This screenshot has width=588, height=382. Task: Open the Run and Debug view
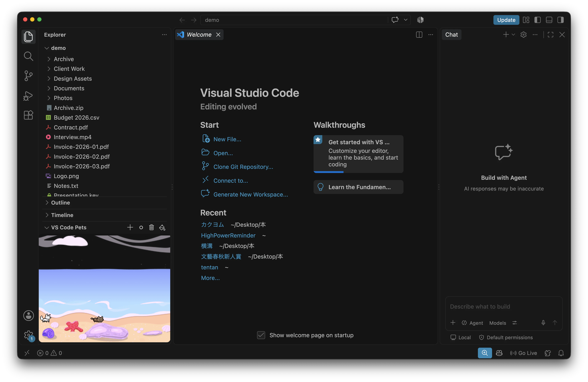point(28,96)
